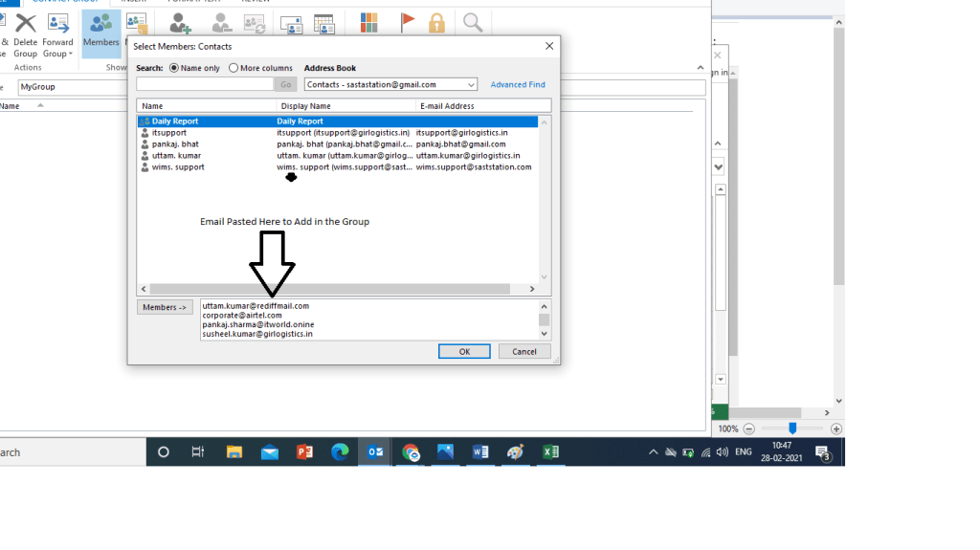Select the Name only radio button
This screenshot has width=980, height=550.
click(174, 69)
